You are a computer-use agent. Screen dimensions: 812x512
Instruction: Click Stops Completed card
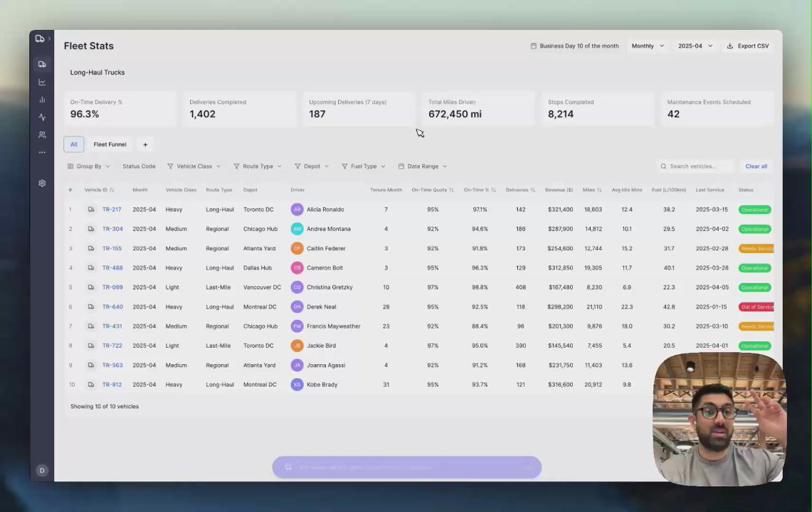coord(598,109)
